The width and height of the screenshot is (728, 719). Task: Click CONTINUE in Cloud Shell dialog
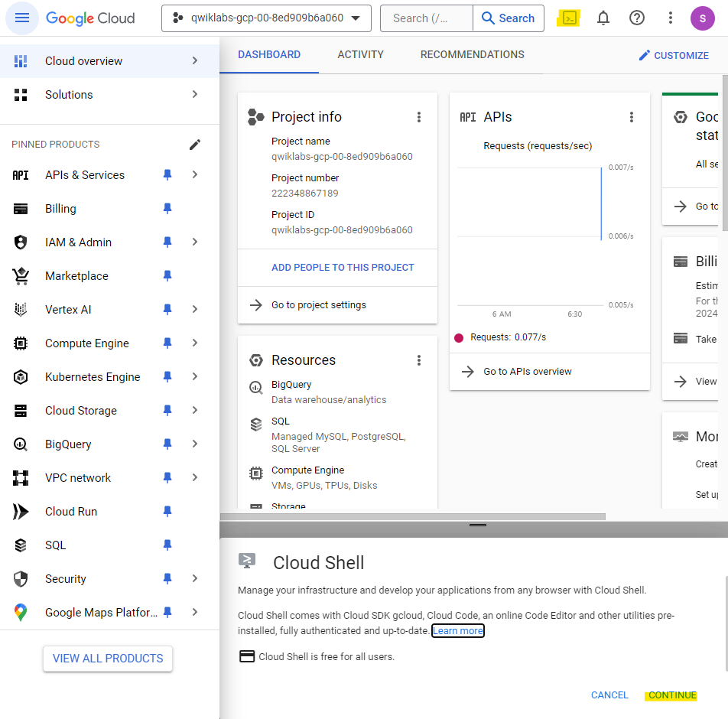[x=672, y=695]
